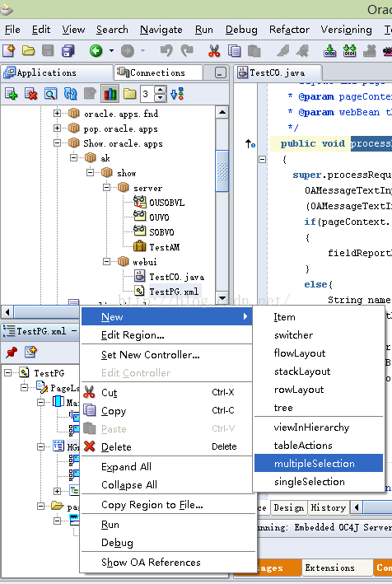Click the New file toolbar icon
The image size is (392, 584).
pos(8,50)
